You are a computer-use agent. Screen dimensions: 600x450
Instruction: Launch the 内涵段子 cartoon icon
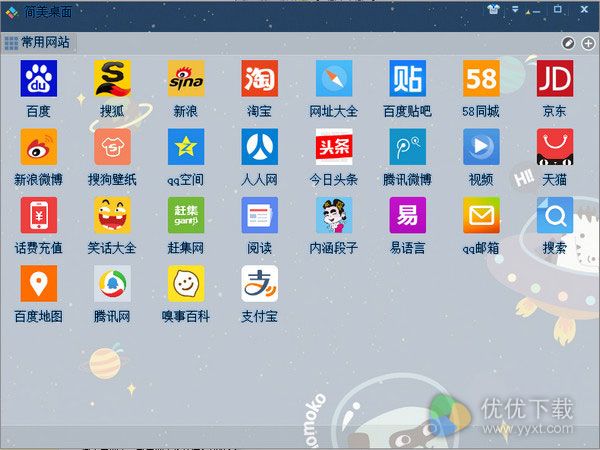coord(334,215)
